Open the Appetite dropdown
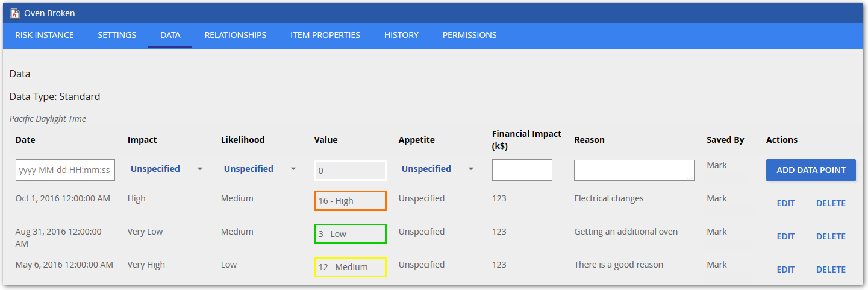 (439, 169)
